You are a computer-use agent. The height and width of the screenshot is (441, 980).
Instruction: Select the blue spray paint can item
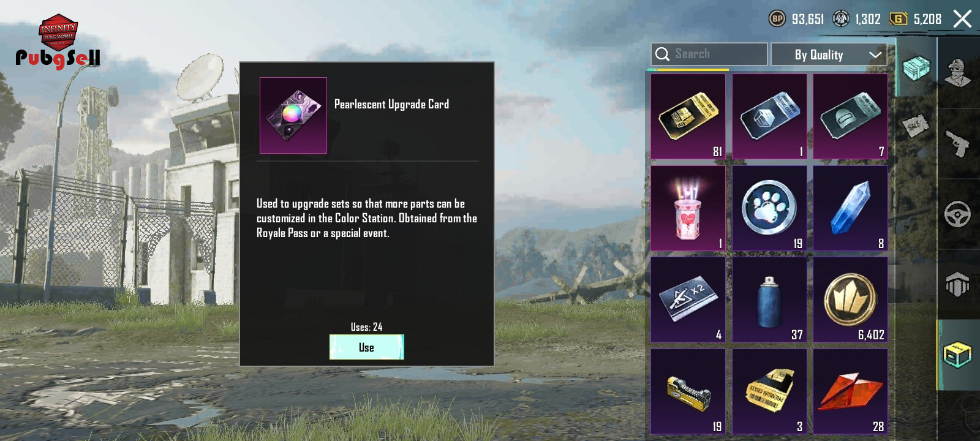coord(769,300)
